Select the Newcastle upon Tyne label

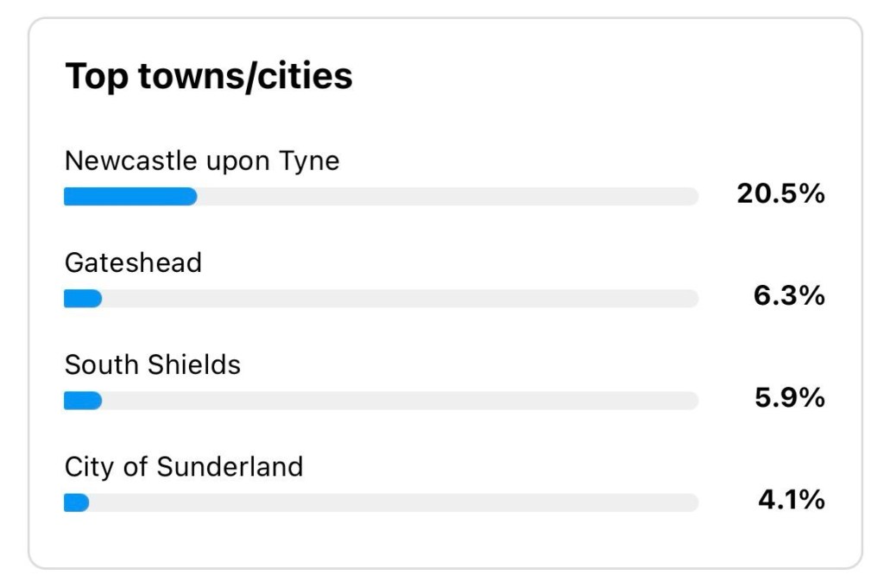(202, 161)
